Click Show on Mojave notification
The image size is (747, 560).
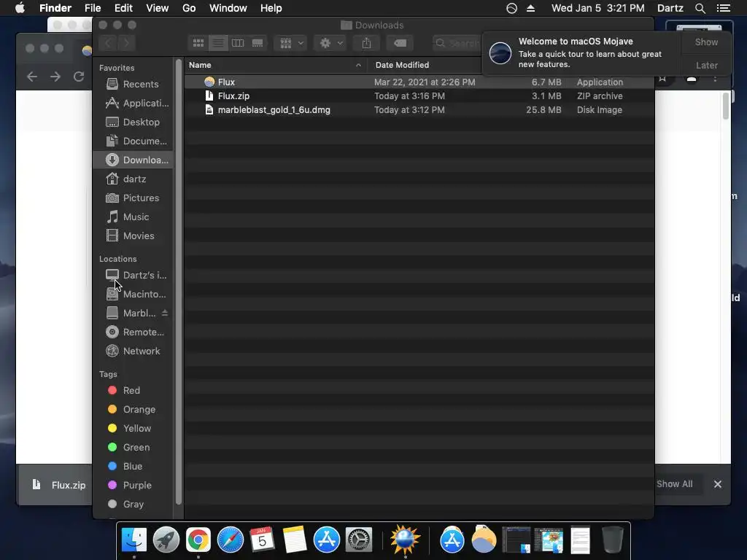[x=706, y=42]
